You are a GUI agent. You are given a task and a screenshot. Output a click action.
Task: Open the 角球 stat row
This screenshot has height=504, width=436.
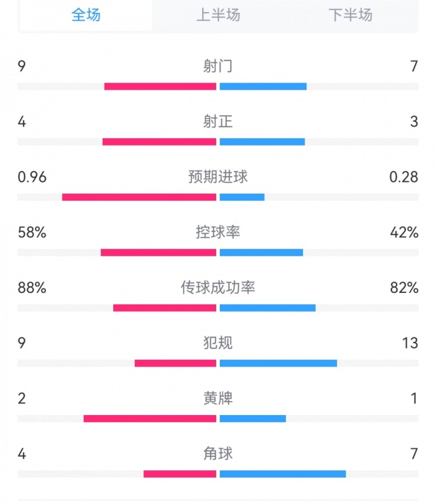[217, 455]
